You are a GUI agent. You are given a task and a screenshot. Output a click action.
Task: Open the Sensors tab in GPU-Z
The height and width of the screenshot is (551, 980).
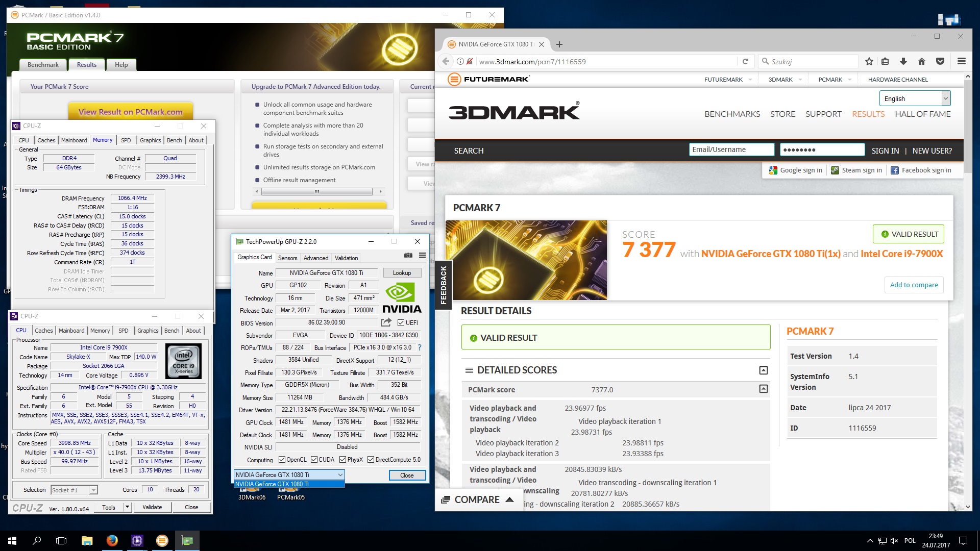pos(287,258)
